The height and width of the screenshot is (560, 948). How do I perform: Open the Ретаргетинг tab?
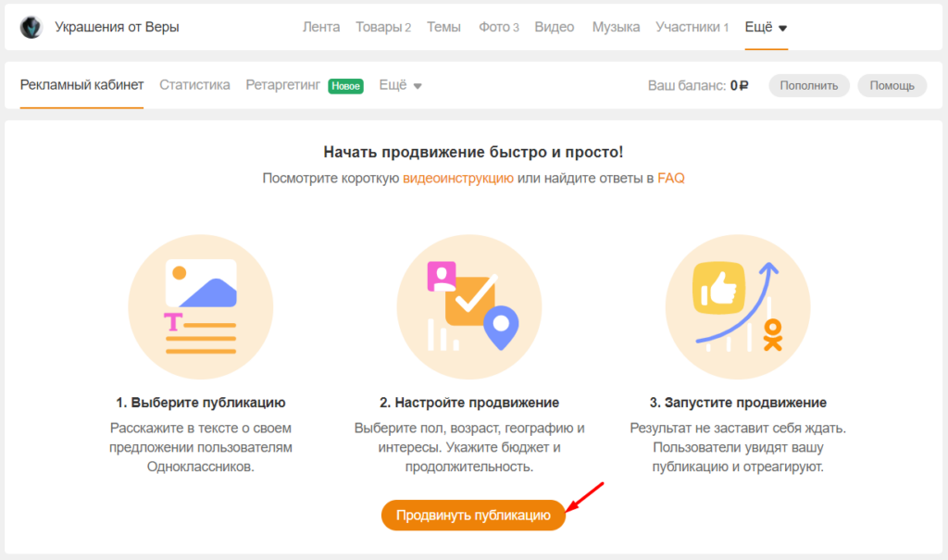point(283,85)
